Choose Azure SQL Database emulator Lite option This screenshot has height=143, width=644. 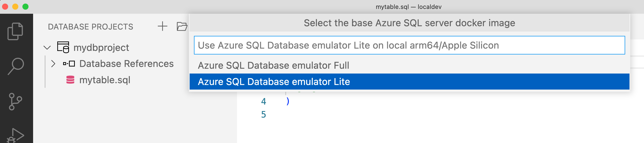point(274,82)
